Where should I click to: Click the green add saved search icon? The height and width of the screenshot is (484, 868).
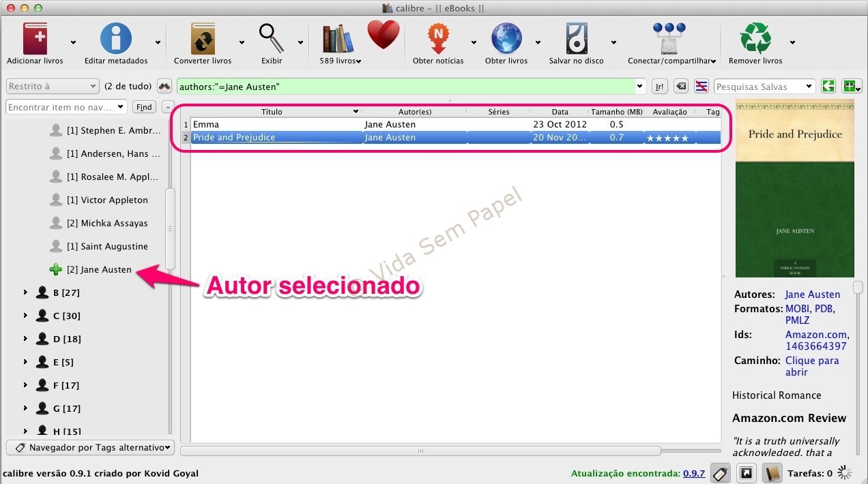tap(851, 87)
